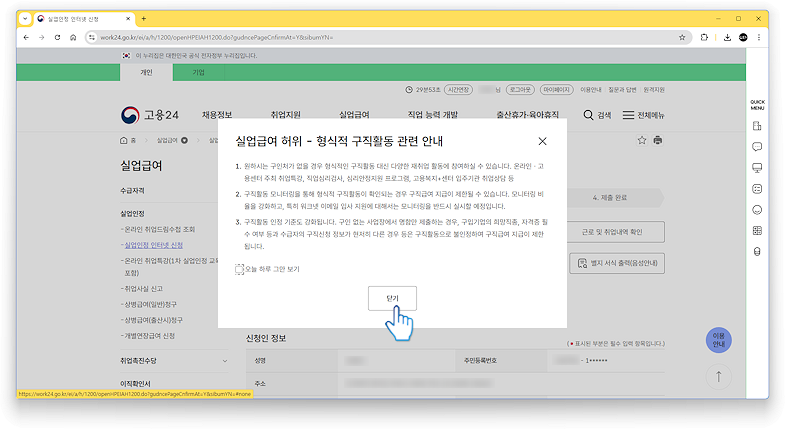Open 상병급여(출산시)청구 in the sidebar
This screenshot has height=429, width=785.
[153, 320]
